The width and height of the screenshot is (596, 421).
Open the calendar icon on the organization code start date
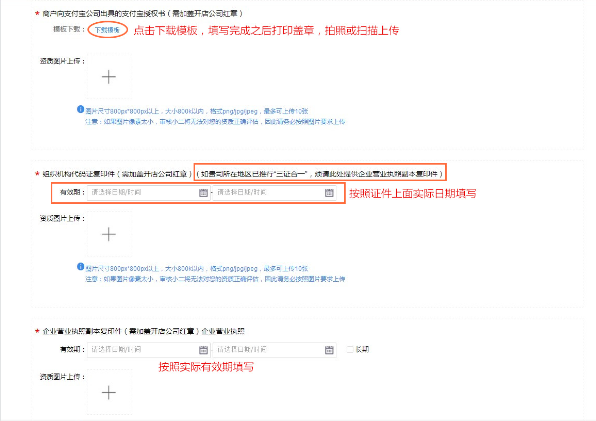tap(203, 193)
